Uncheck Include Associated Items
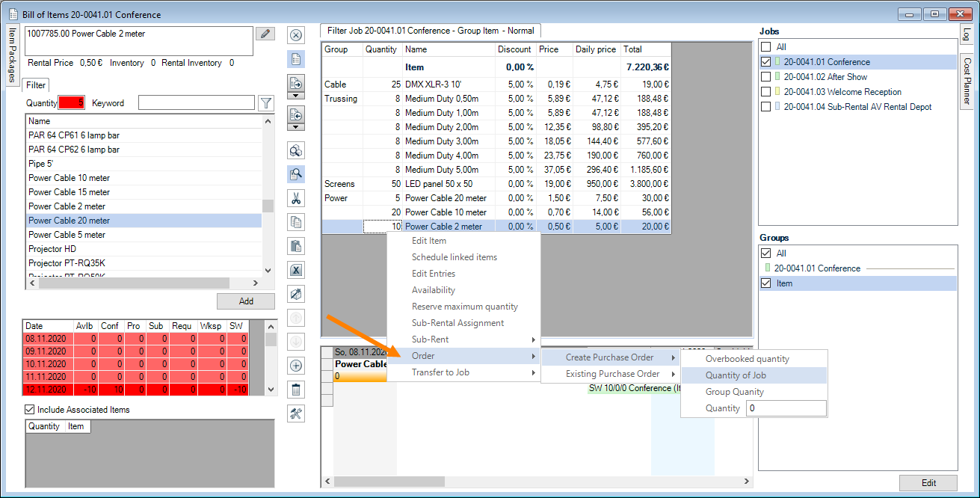This screenshot has height=498, width=980. click(x=30, y=410)
